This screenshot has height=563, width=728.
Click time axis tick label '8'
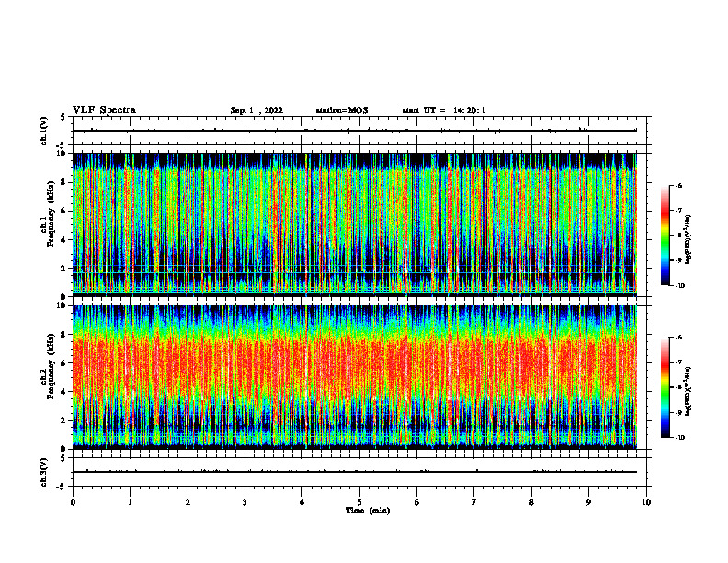(x=531, y=502)
